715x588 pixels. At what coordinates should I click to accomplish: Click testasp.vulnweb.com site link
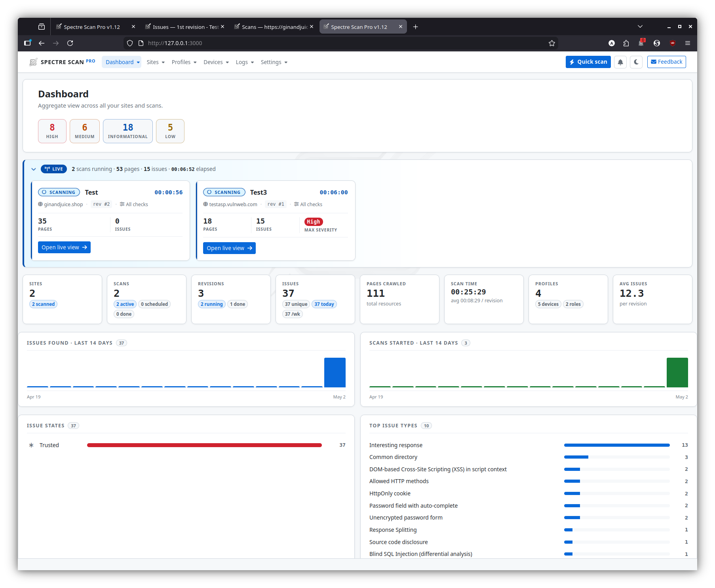[233, 205]
